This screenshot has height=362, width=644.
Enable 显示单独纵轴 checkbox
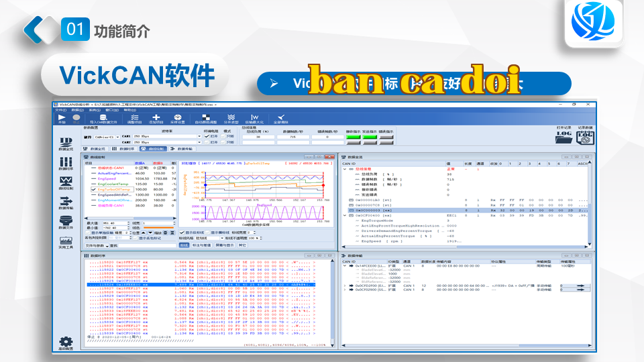(x=87, y=233)
